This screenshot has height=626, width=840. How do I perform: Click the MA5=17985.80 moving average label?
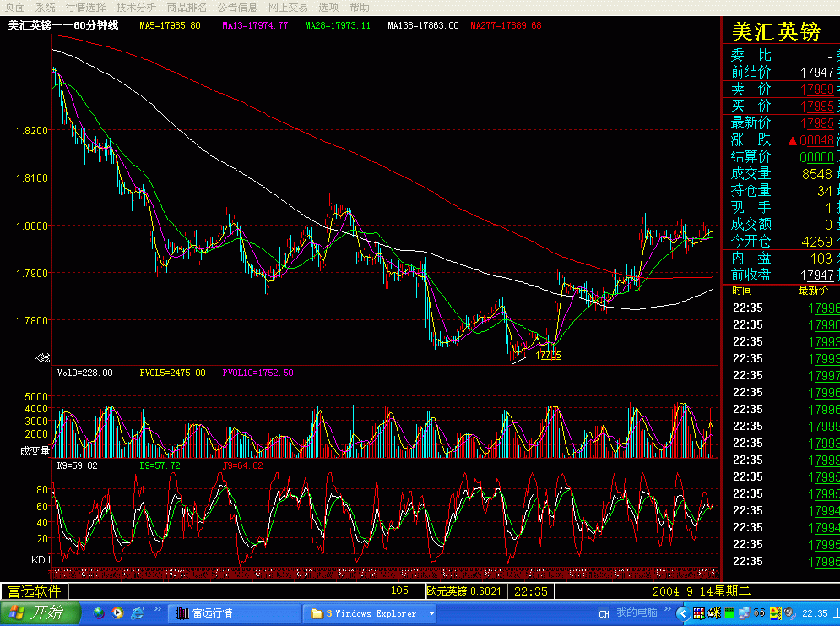click(x=170, y=25)
